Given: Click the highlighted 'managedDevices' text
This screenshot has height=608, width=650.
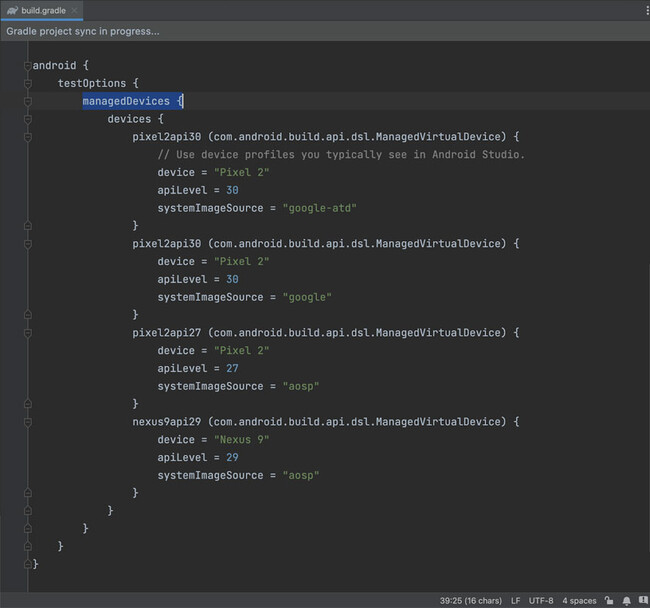Looking at the screenshot, I should pos(126,101).
